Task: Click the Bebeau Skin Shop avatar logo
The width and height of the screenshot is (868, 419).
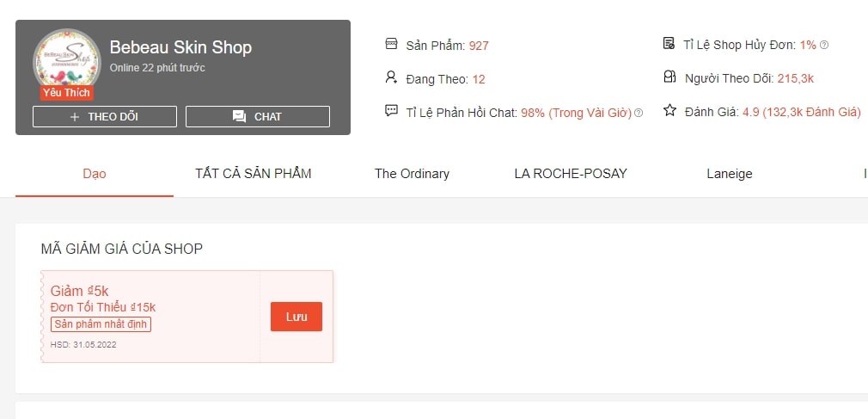Action: (x=67, y=62)
